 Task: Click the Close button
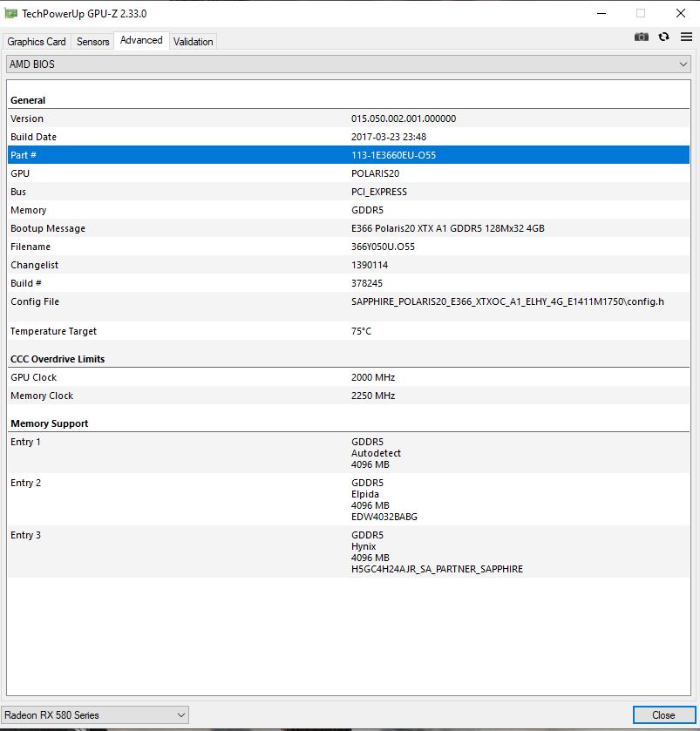pyautogui.click(x=663, y=714)
